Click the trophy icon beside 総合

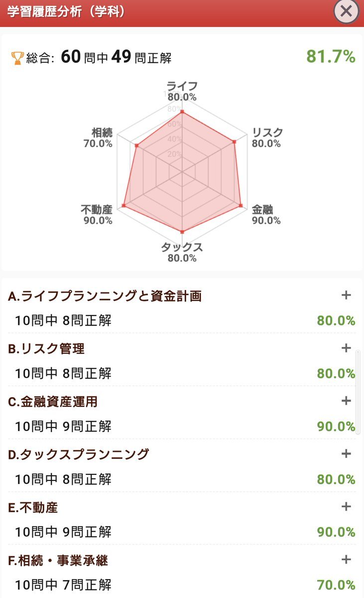pos(17,58)
